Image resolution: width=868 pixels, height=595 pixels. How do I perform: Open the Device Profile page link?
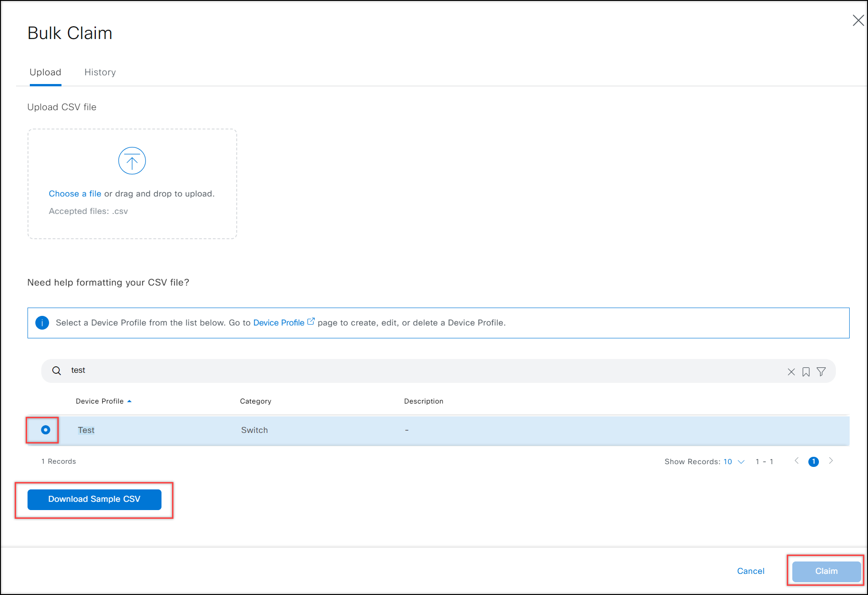click(x=278, y=322)
